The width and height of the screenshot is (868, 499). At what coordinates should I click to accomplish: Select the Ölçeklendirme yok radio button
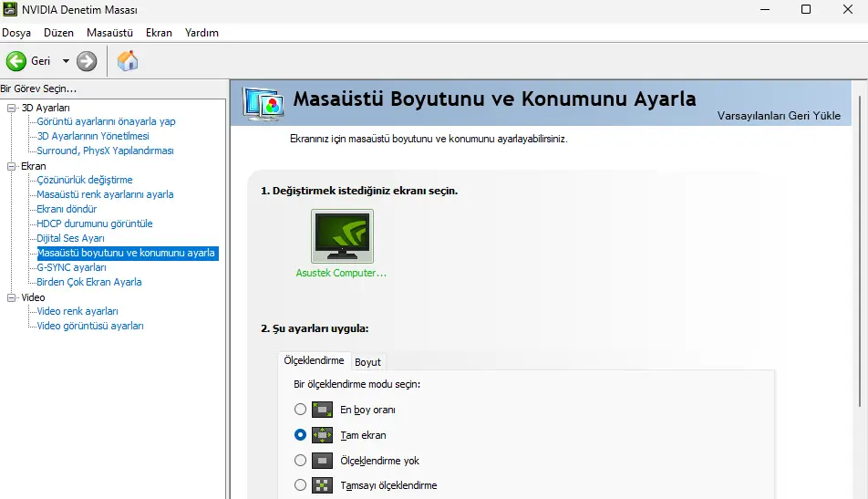[x=300, y=461]
